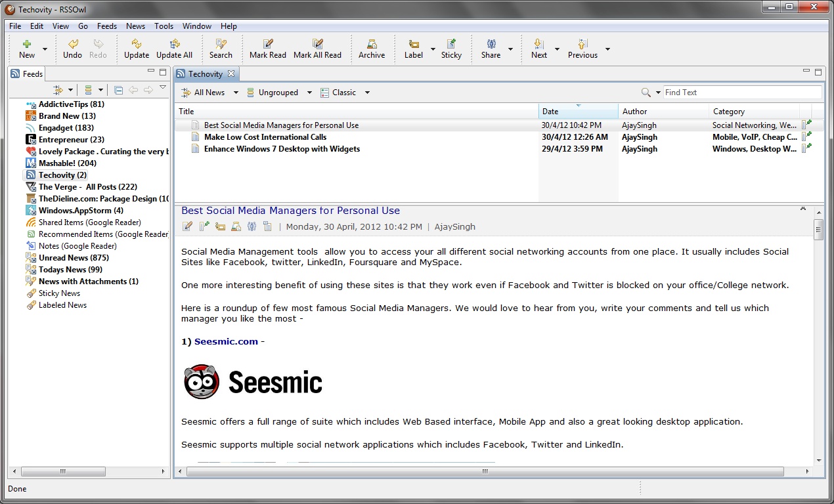Open the Edit menu
The height and width of the screenshot is (504, 834).
[37, 26]
